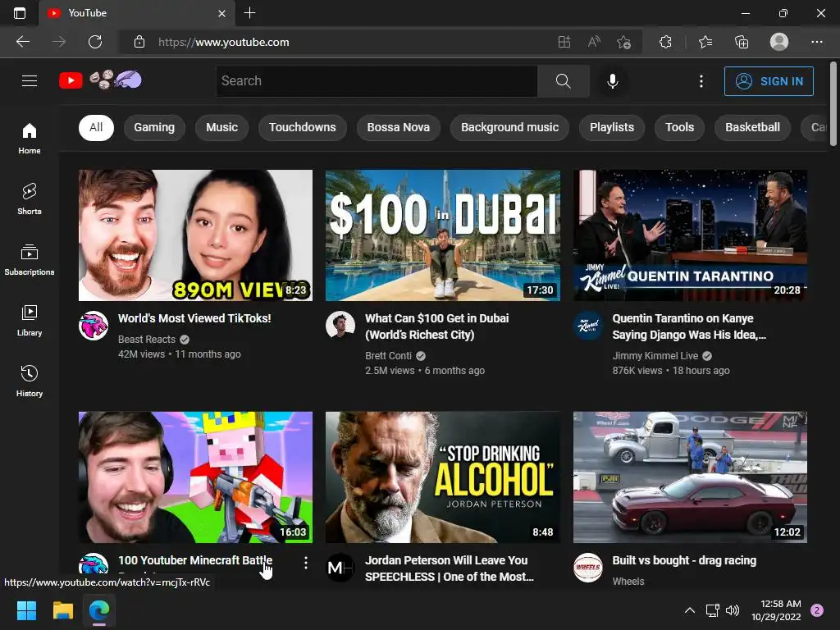Open Windows Start menu
The height and width of the screenshot is (630, 840).
click(26, 610)
